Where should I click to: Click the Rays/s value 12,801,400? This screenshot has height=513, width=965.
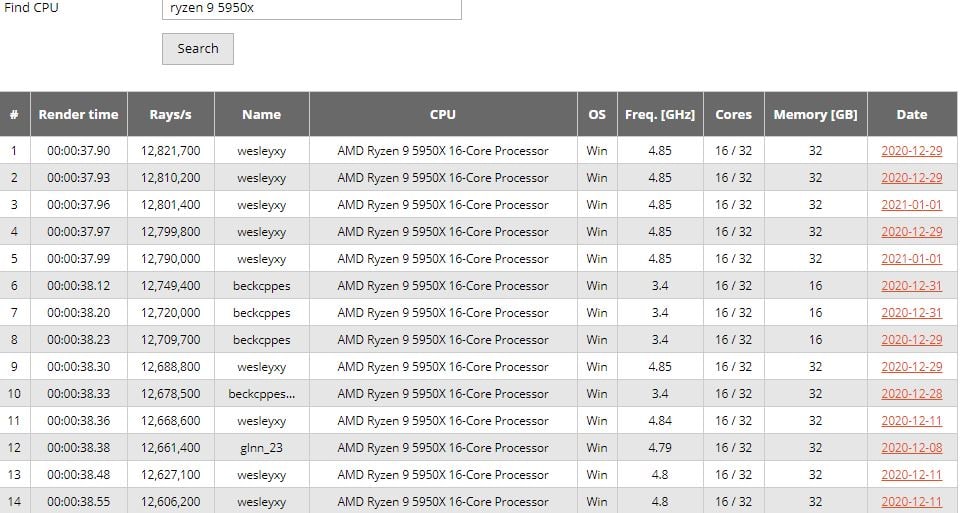170,205
